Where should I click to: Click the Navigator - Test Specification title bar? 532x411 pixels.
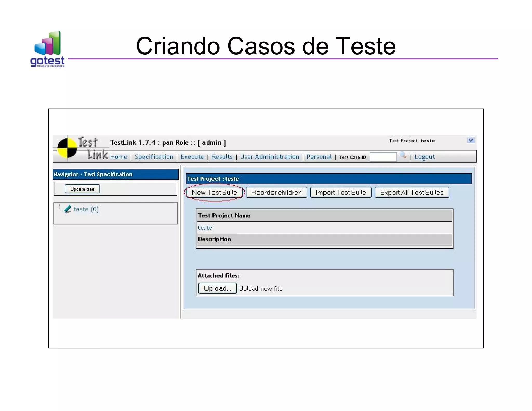(116, 174)
